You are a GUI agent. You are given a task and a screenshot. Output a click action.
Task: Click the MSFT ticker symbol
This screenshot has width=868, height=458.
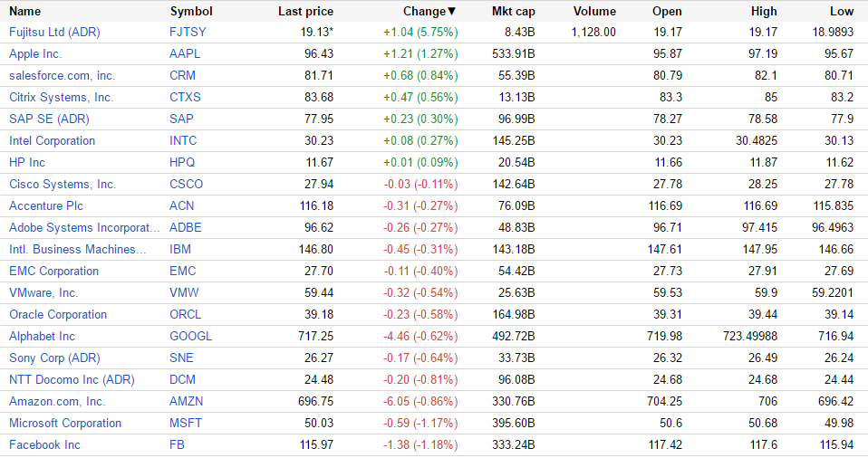pos(186,423)
